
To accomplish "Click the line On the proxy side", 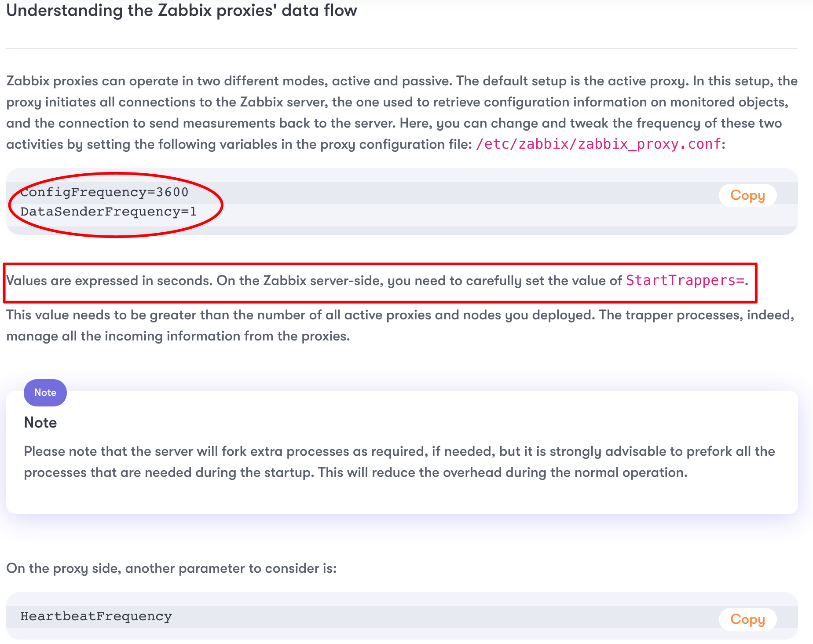I will (172, 568).
